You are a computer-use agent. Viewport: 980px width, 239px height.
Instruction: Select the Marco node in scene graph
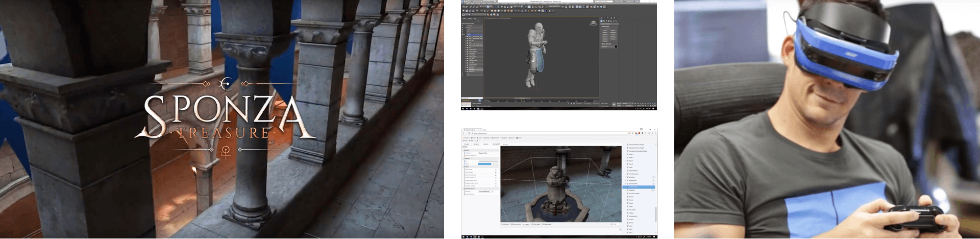pyautogui.click(x=631, y=161)
